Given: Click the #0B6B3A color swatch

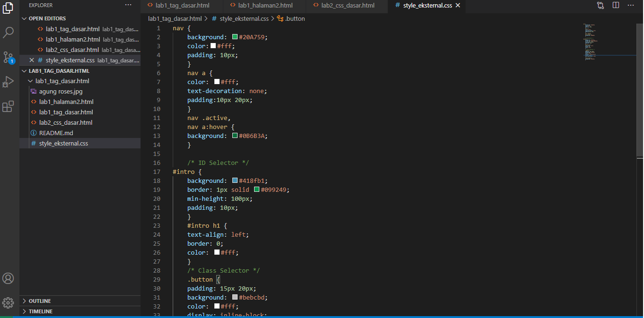Looking at the screenshot, I should [235, 136].
